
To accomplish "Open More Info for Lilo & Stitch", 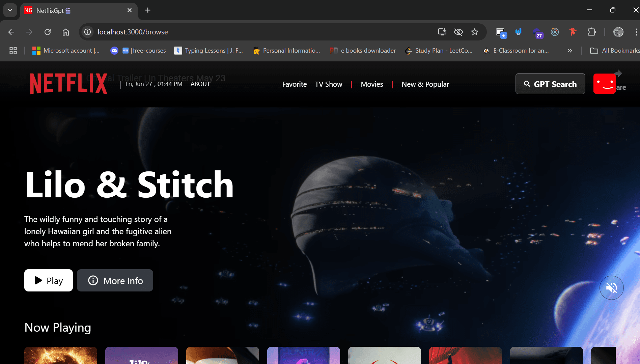I will tap(115, 280).
